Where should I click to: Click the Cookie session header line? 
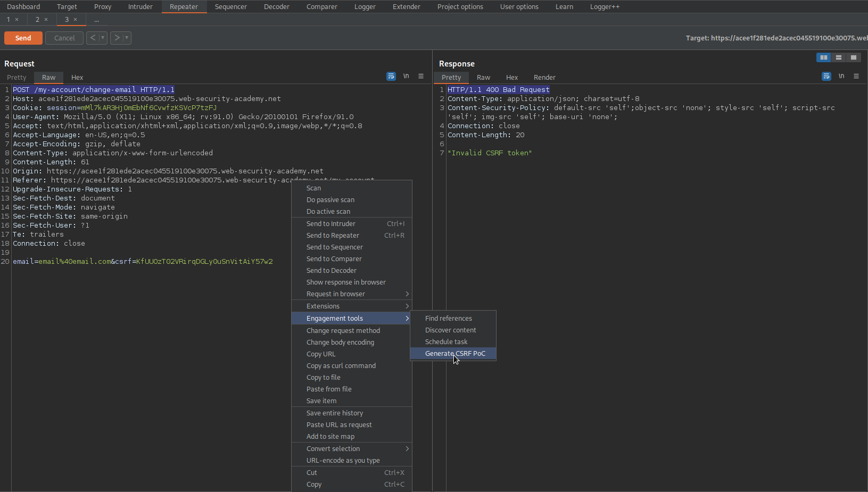click(115, 108)
